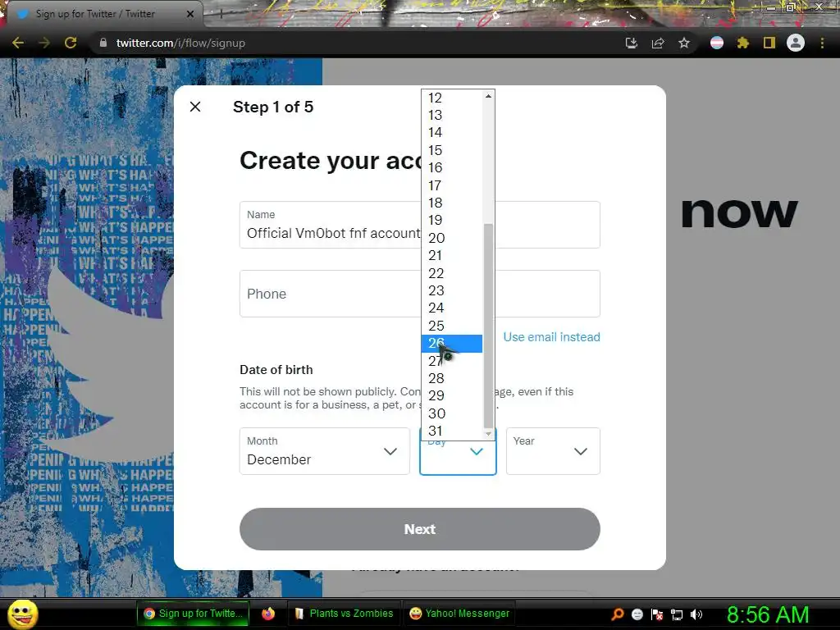Click the day list scrollbar thumb
This screenshot has width=840, height=630.
488,326
